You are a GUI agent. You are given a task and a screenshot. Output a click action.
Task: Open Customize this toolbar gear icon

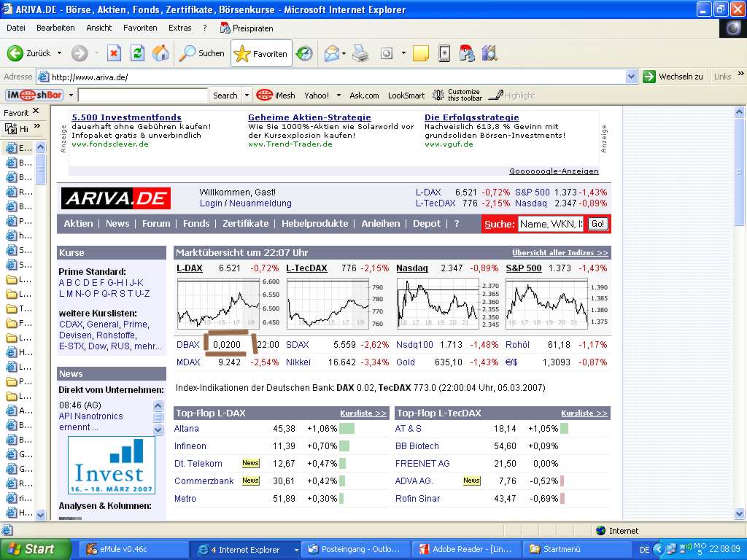click(x=438, y=96)
